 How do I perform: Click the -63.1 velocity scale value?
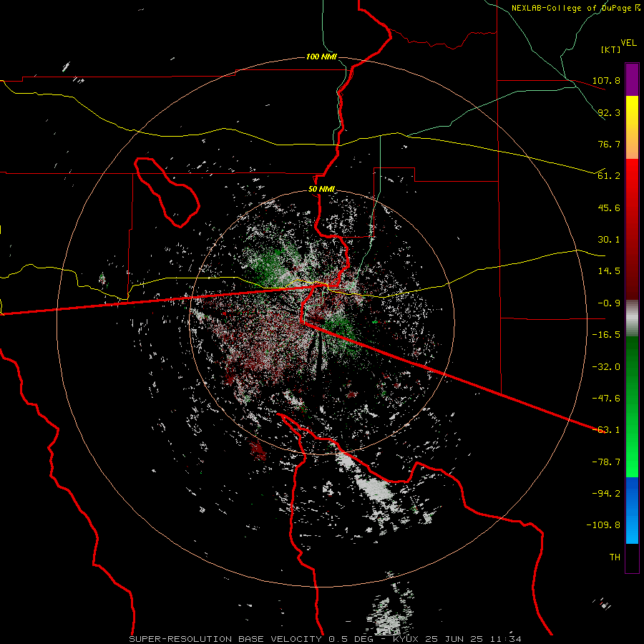coord(606,430)
